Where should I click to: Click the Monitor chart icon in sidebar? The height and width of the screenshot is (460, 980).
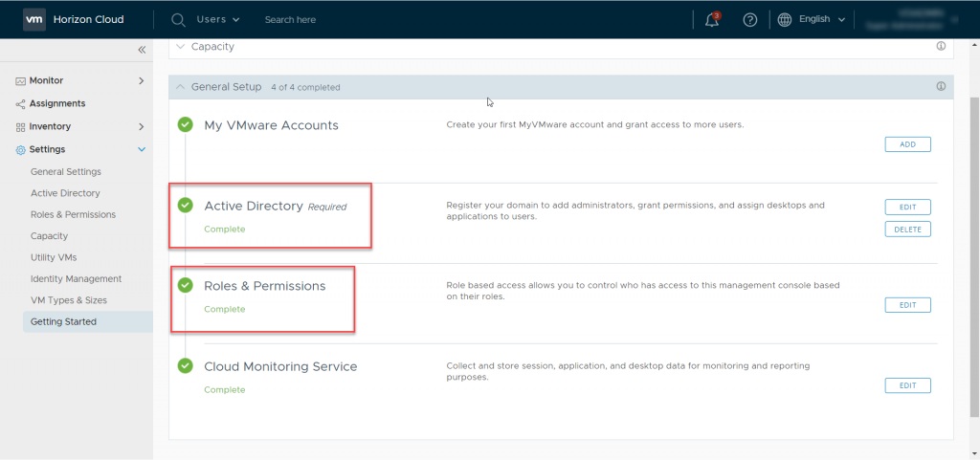pyautogui.click(x=21, y=81)
